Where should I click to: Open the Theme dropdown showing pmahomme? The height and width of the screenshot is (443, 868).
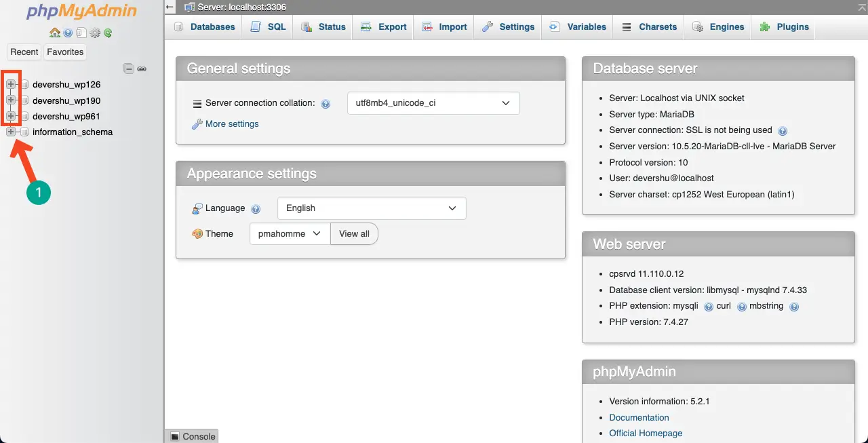[x=290, y=233]
